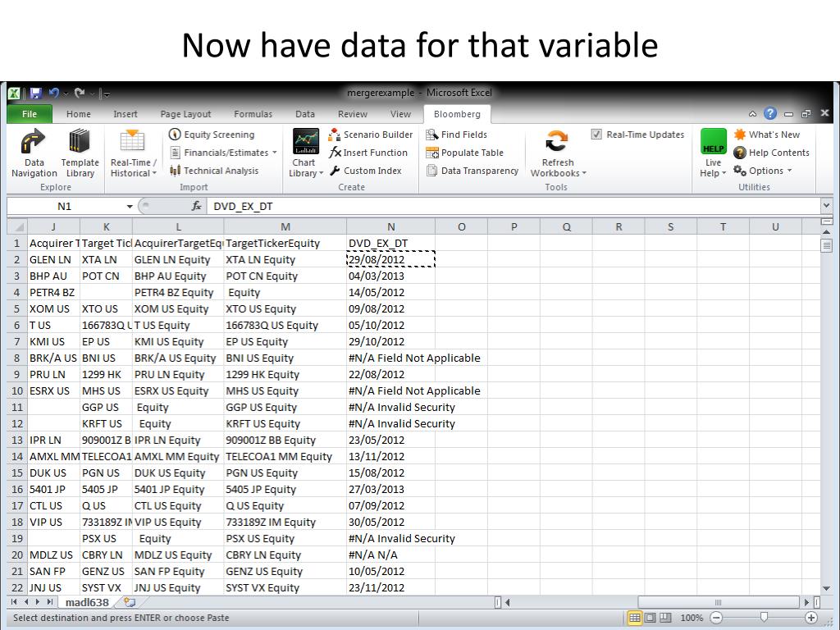Switch to the Formulas tab
This screenshot has width=840, height=630.
coord(253,114)
